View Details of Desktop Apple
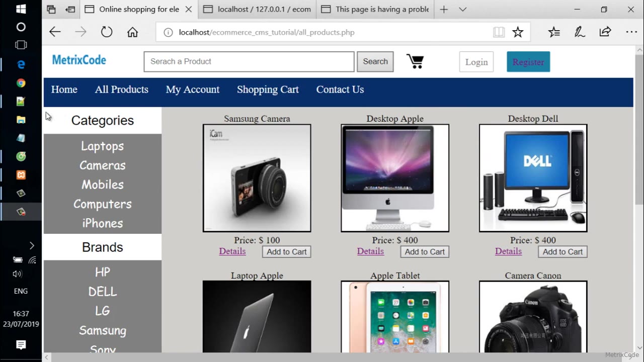Screen dimensions: 644x362 click(370, 251)
